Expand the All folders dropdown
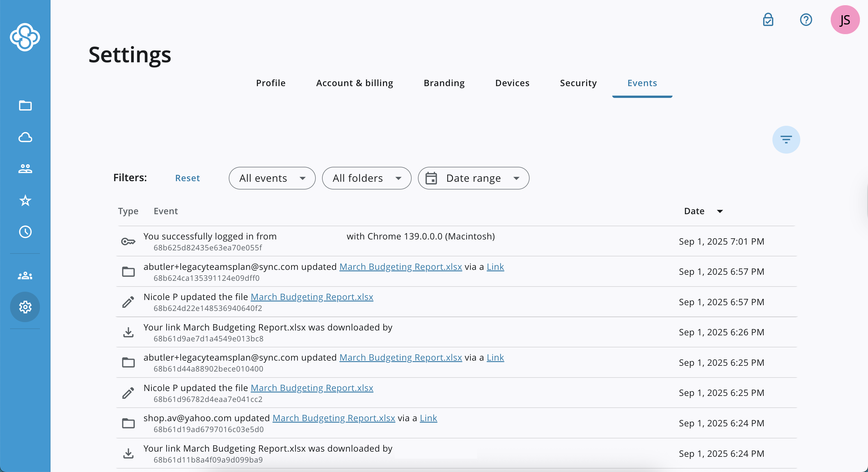The image size is (868, 472). [x=366, y=178]
